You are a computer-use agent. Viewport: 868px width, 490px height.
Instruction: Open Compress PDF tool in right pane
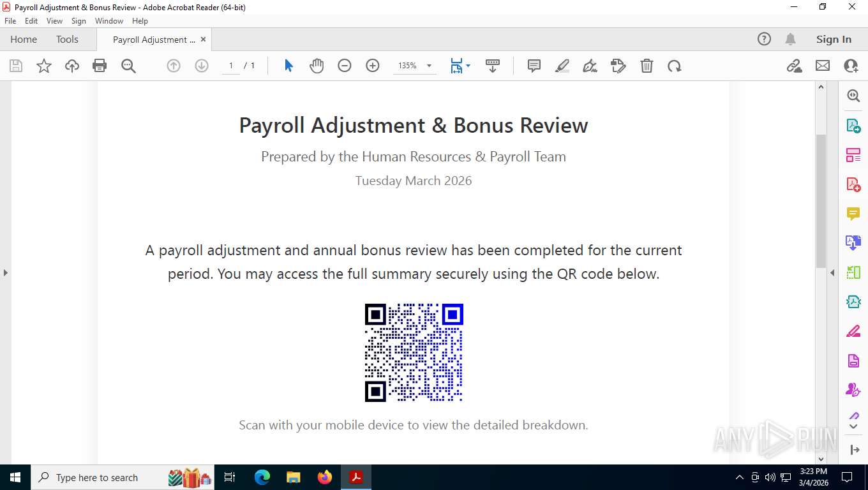click(x=853, y=302)
